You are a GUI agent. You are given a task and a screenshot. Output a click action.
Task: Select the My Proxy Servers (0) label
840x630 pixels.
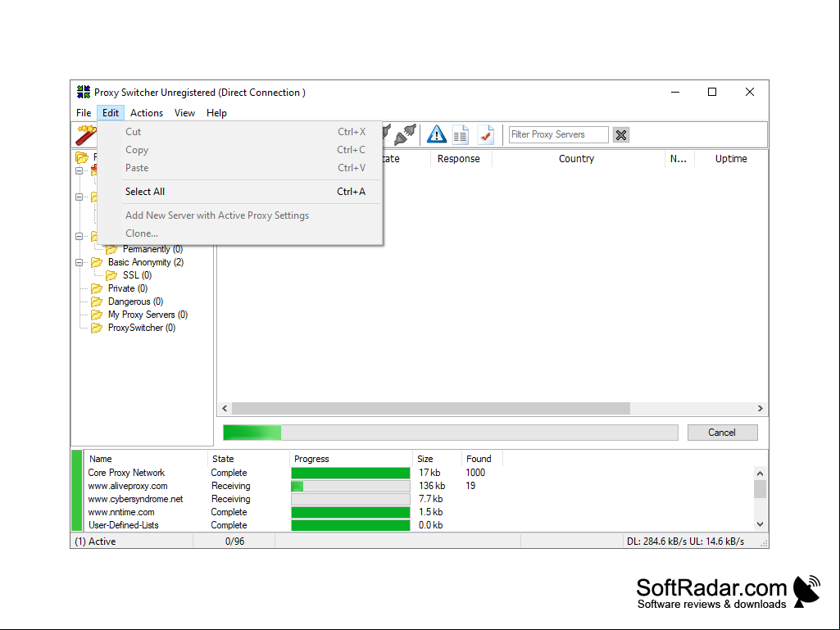point(148,315)
